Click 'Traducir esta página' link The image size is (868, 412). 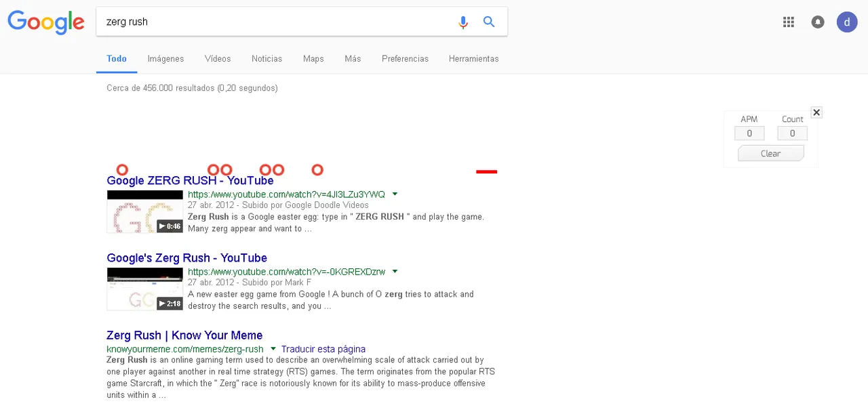point(323,349)
